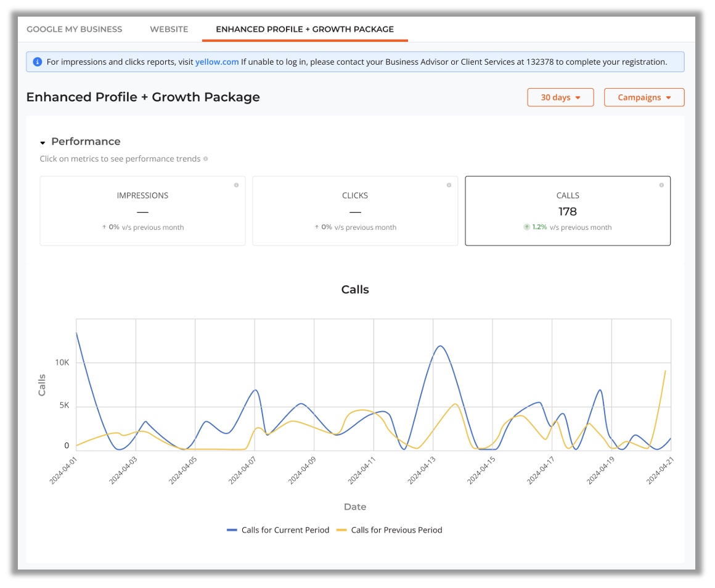Viewport: 715px width, 588px height.
Task: Click the blue info icon in the banner
Action: (x=38, y=62)
